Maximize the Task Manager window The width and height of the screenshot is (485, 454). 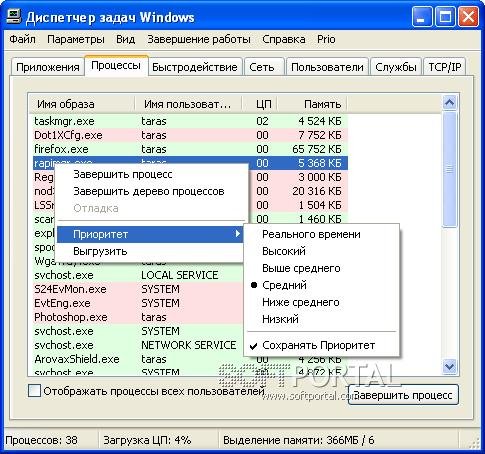445,17
